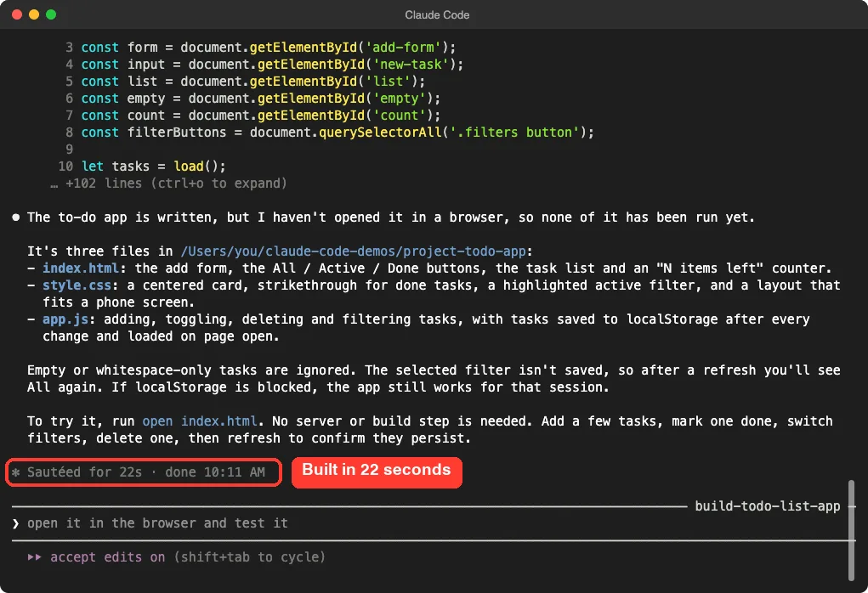Expand the '+102 lines (ctrl+o to expand)' row
The height and width of the screenshot is (593, 868).
pos(169,184)
